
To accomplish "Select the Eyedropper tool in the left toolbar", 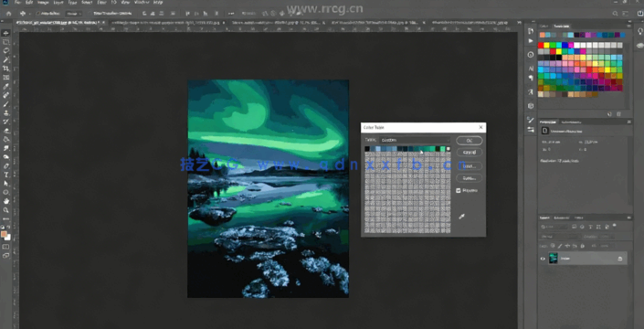I will (x=5, y=86).
